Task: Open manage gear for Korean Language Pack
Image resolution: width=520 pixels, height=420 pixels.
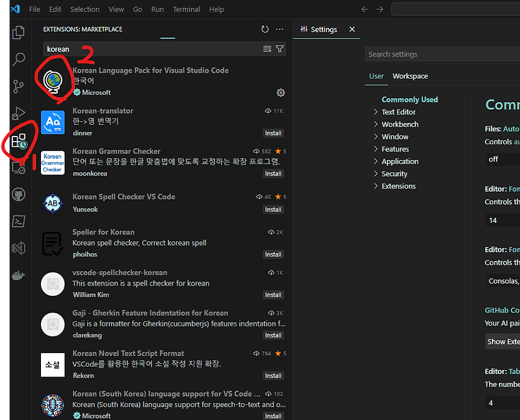Action: (281, 92)
